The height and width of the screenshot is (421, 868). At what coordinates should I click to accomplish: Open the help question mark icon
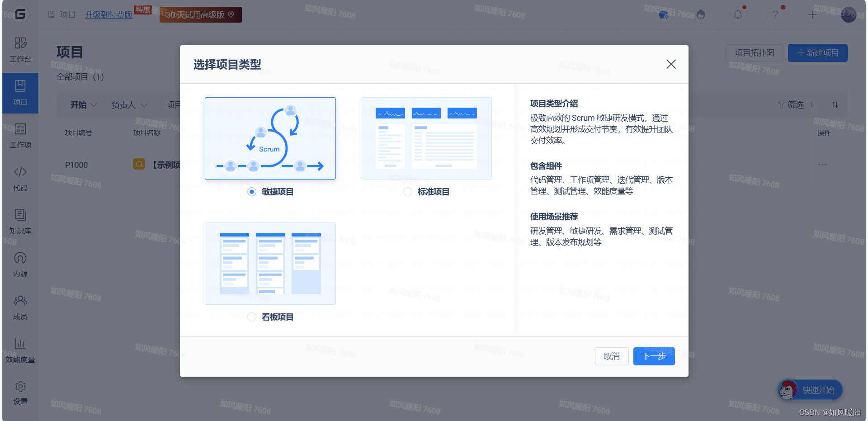[x=775, y=14]
